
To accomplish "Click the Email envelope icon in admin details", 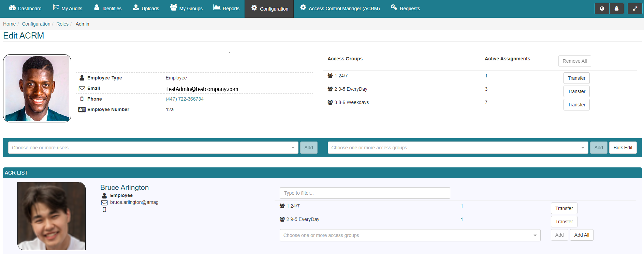I will tap(82, 89).
